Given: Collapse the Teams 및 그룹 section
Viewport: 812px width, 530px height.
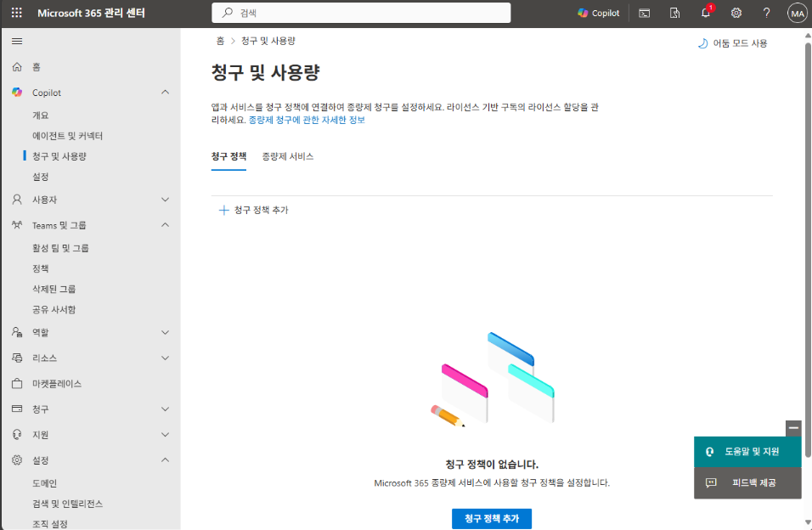Looking at the screenshot, I should click(x=165, y=225).
